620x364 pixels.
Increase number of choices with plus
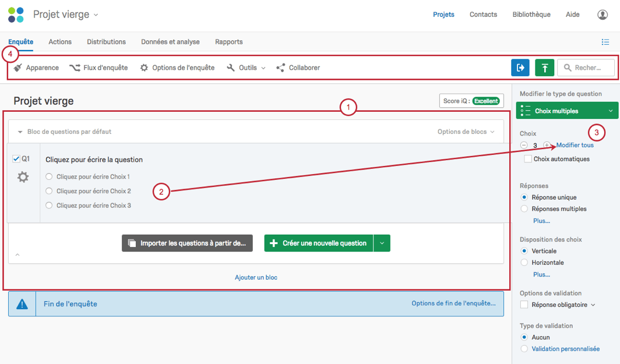pyautogui.click(x=547, y=145)
